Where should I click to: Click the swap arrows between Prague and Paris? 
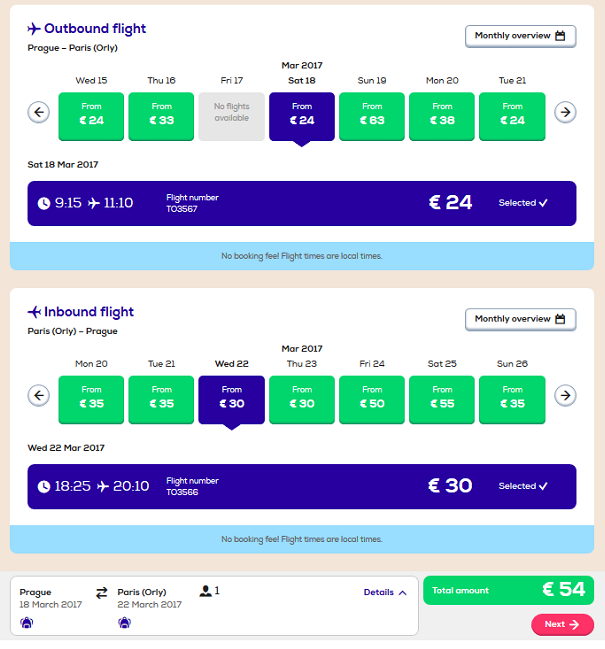click(x=101, y=593)
